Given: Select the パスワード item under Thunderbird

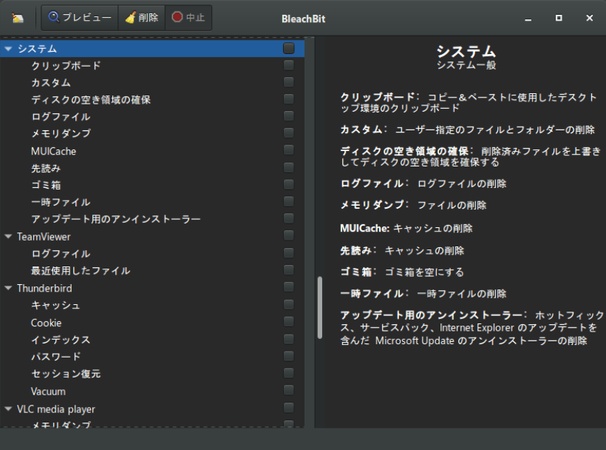Looking at the screenshot, I should coord(58,357).
